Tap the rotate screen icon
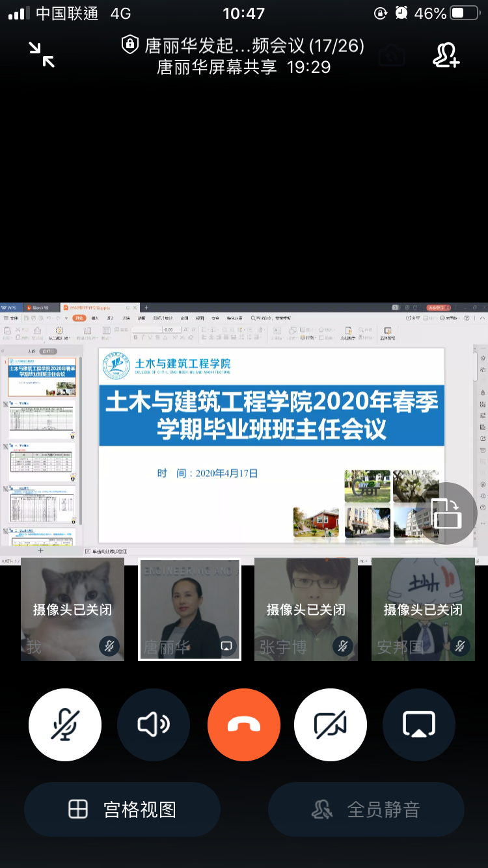488x868 pixels. [446, 513]
